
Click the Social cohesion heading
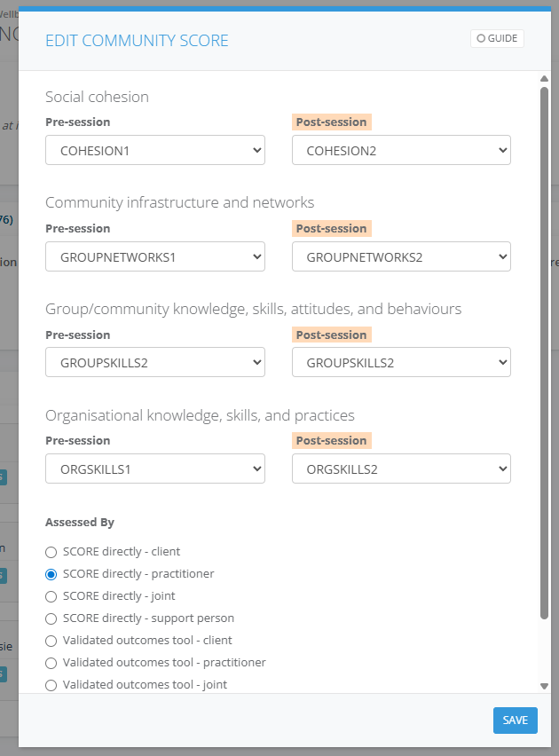click(97, 97)
